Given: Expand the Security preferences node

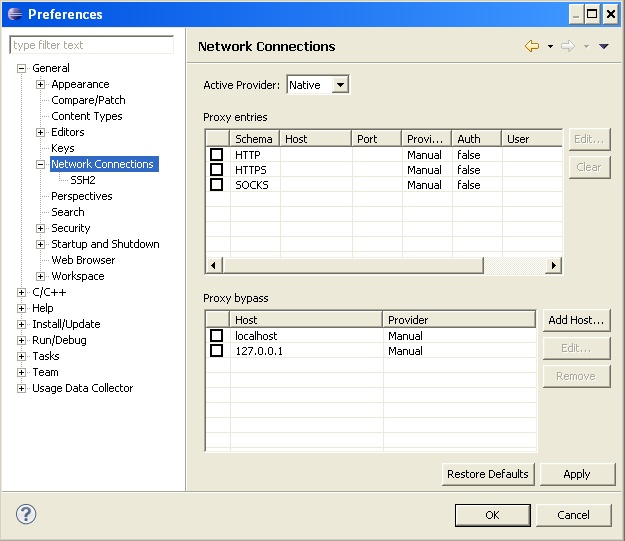Looking at the screenshot, I should tap(41, 228).
